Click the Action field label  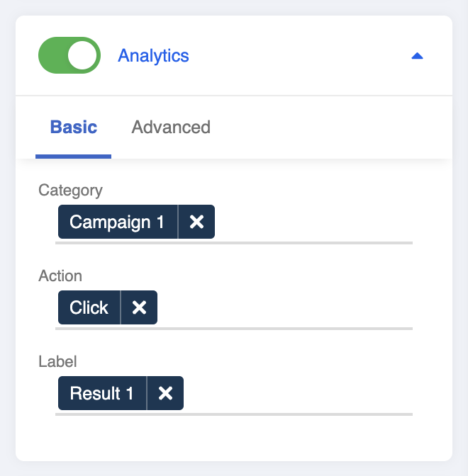pos(60,276)
